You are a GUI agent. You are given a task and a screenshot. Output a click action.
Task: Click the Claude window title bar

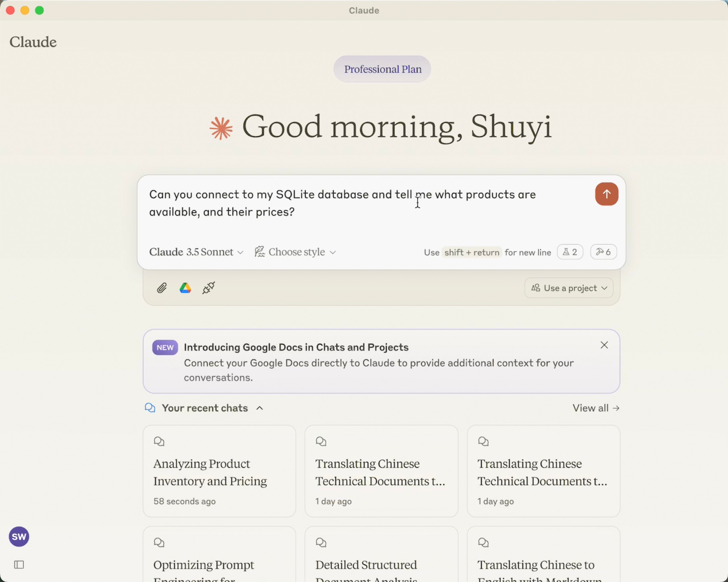(x=364, y=11)
